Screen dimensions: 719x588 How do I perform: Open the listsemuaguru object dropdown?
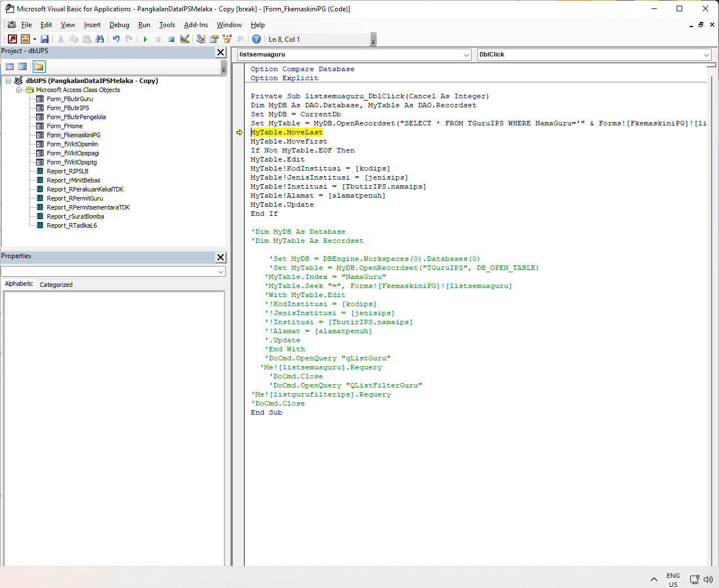[x=467, y=55]
